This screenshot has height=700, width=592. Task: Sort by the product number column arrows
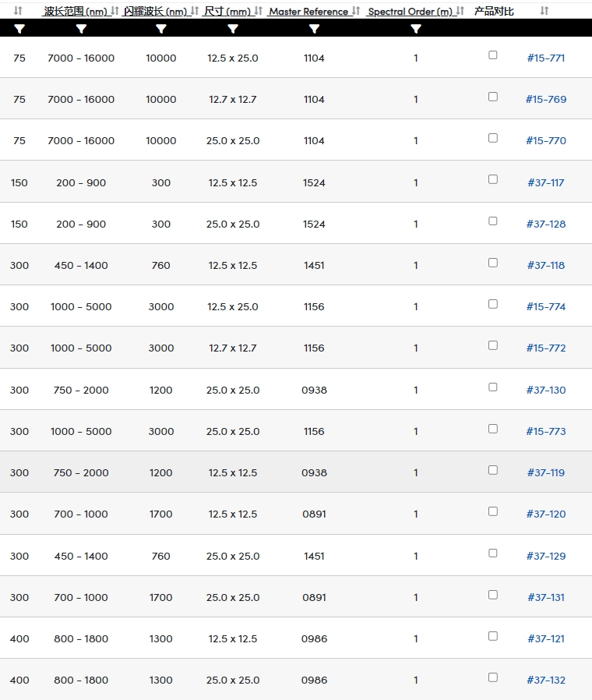click(x=544, y=11)
